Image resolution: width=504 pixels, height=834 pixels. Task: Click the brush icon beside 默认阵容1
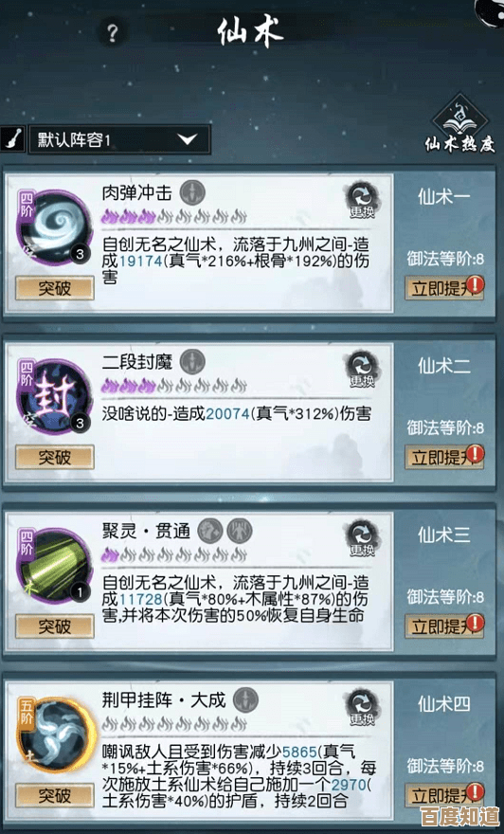tap(12, 139)
